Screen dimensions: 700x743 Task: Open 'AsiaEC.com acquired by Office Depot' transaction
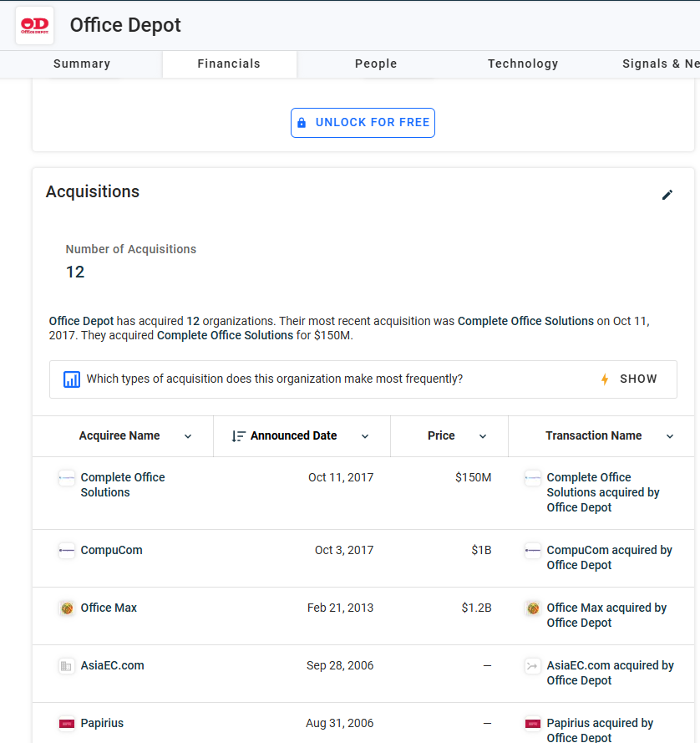click(x=610, y=673)
